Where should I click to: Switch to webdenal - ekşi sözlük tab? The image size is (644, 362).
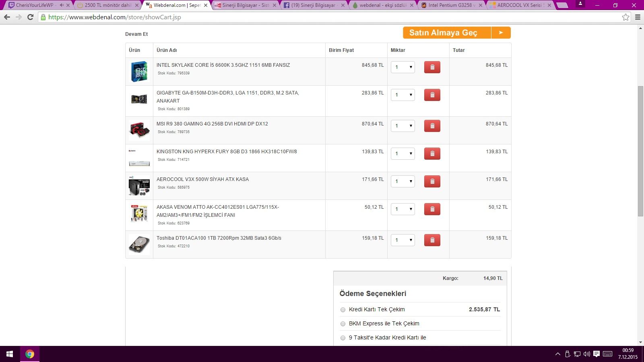383,5
